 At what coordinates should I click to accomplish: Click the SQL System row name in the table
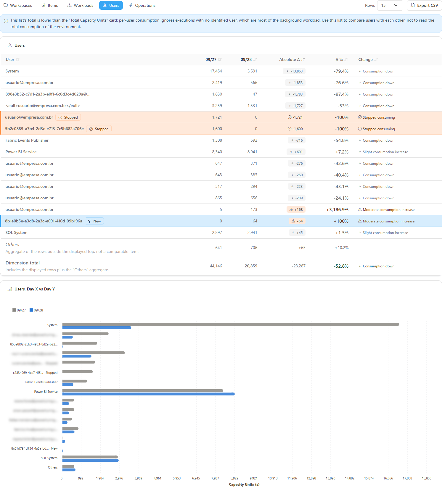point(17,232)
